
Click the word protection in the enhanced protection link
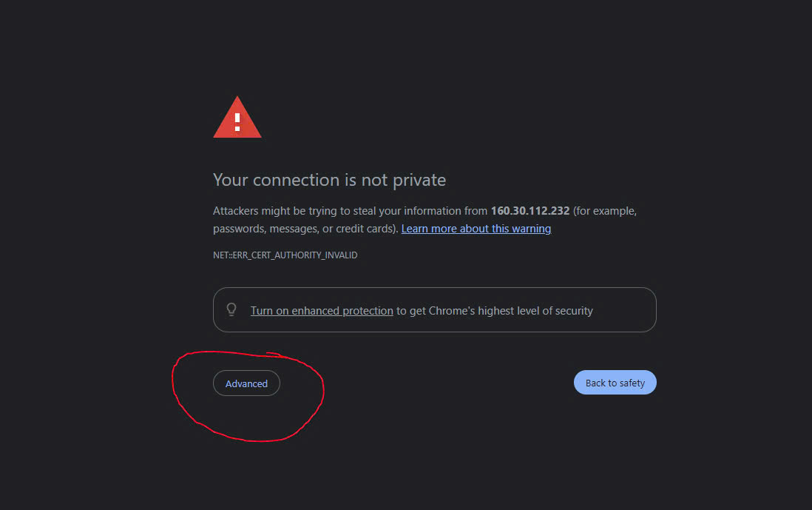point(368,310)
